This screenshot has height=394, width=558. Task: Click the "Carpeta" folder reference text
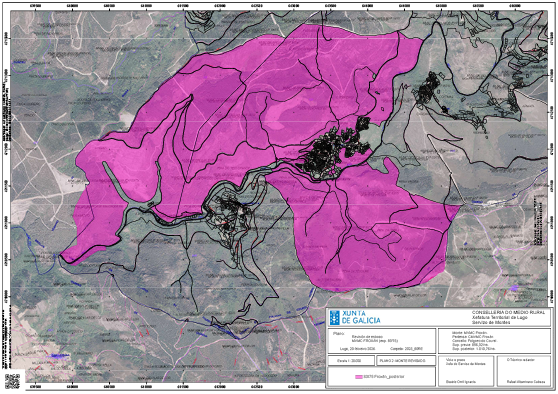(406, 349)
